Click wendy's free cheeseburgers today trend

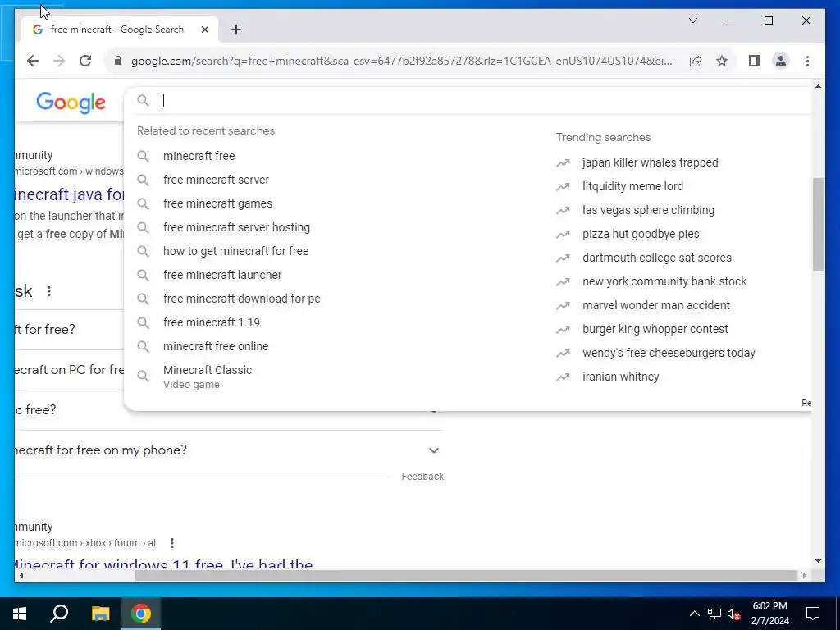tap(669, 353)
